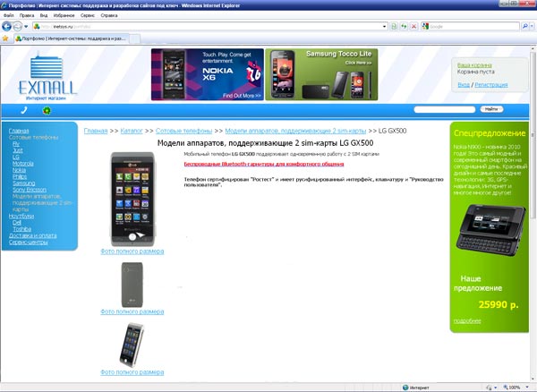Open Samsung brand in sidebar
The height and width of the screenshot is (392, 537).
(23, 183)
